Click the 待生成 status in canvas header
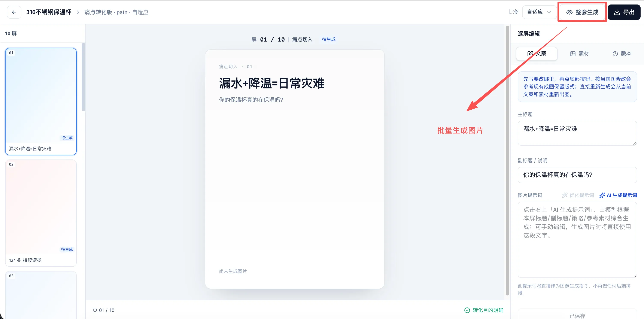The height and width of the screenshot is (319, 644). point(328,39)
